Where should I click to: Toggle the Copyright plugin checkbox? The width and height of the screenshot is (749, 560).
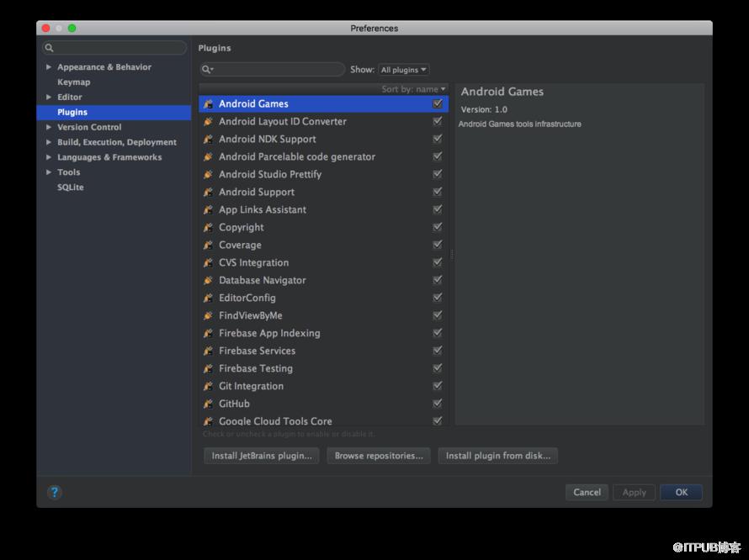pyautogui.click(x=437, y=227)
